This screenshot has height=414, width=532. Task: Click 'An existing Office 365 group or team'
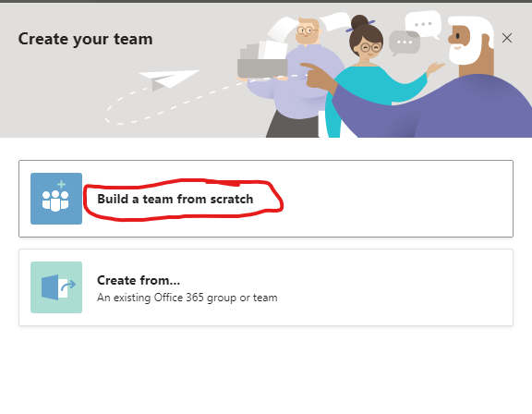pos(187,298)
